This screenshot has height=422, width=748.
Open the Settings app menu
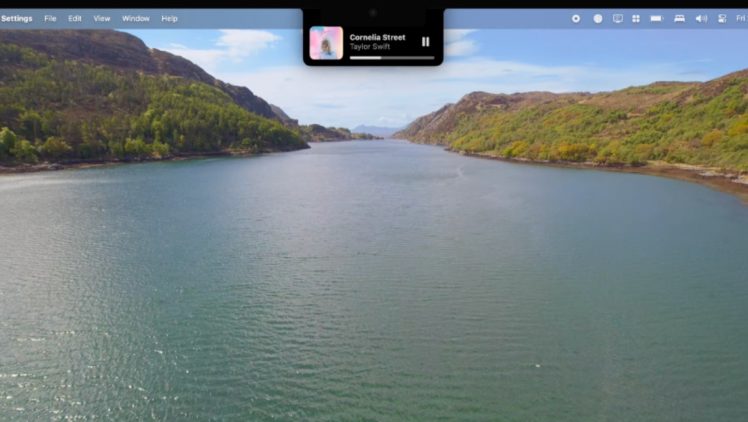[16, 18]
